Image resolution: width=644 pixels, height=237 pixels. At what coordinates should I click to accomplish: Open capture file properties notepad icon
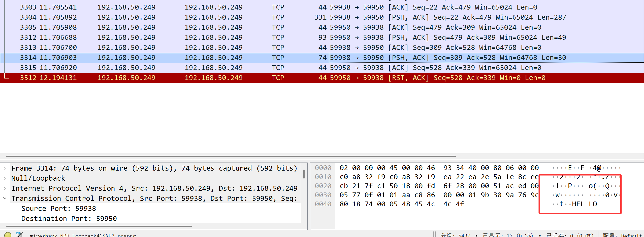click(x=19, y=234)
